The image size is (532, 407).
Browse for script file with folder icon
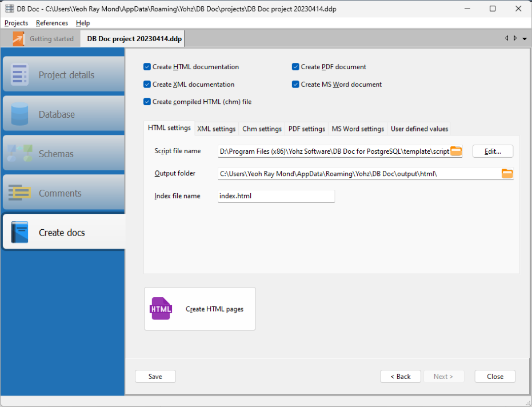[455, 151]
